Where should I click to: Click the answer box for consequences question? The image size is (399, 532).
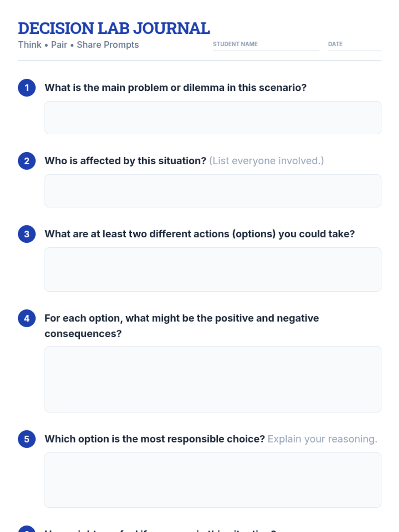[213, 379]
